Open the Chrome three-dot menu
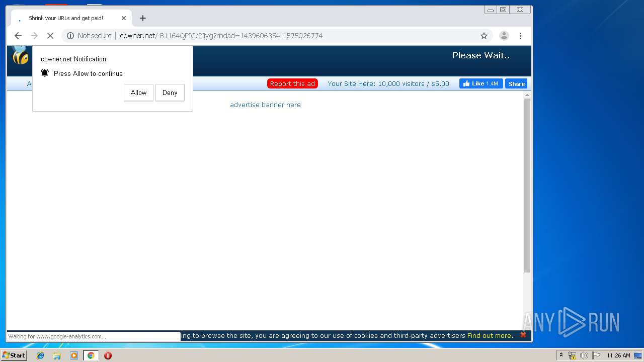The image size is (644, 362). 520,36
